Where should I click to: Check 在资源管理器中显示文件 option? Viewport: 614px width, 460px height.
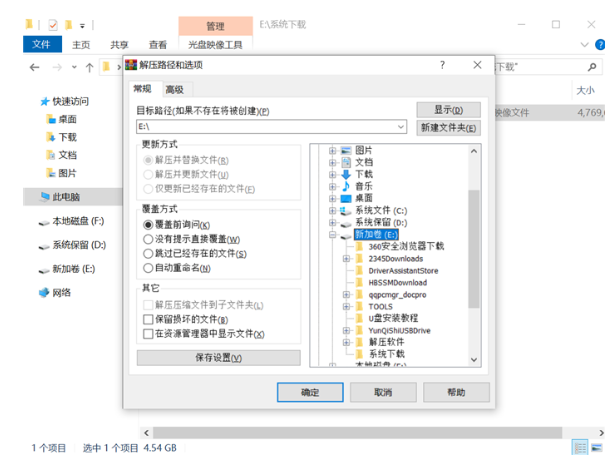(148, 334)
